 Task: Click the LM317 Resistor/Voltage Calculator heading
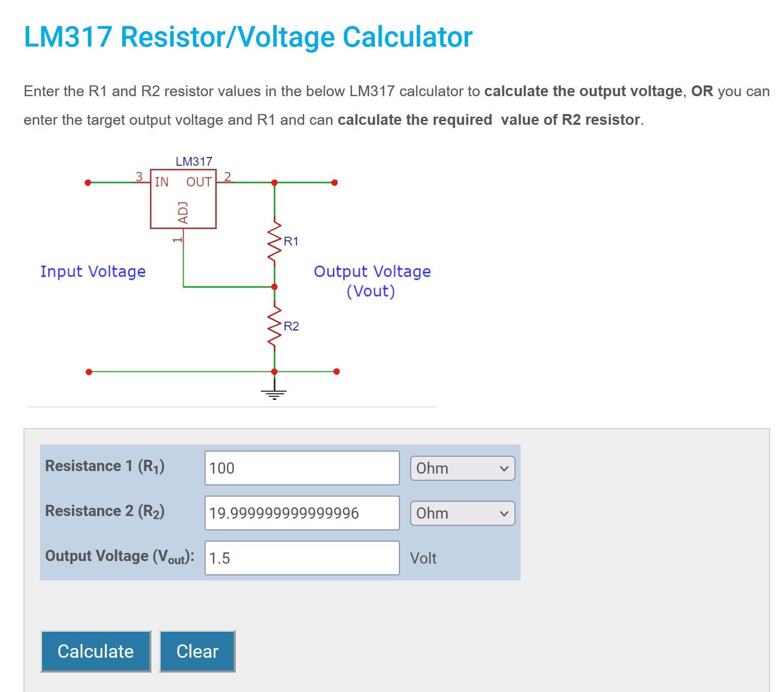[248, 37]
